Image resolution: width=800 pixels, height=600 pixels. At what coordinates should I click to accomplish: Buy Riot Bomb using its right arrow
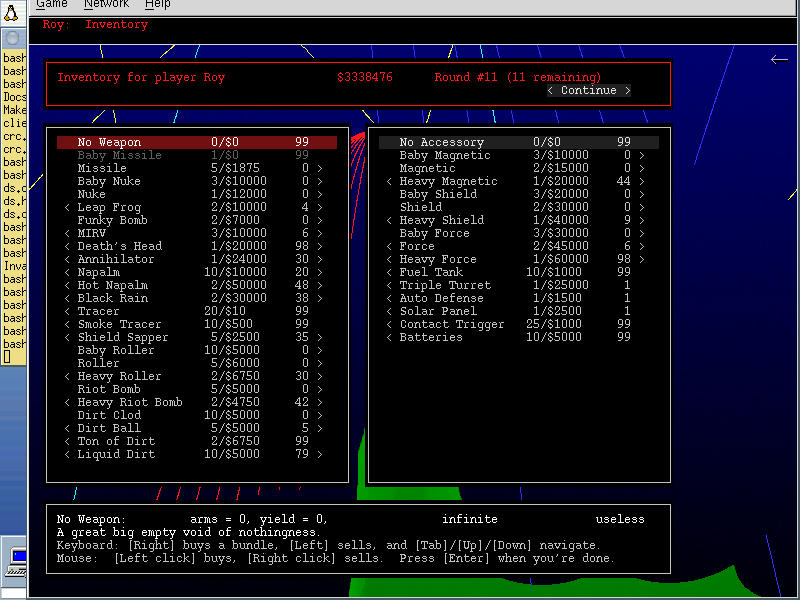[x=320, y=389]
